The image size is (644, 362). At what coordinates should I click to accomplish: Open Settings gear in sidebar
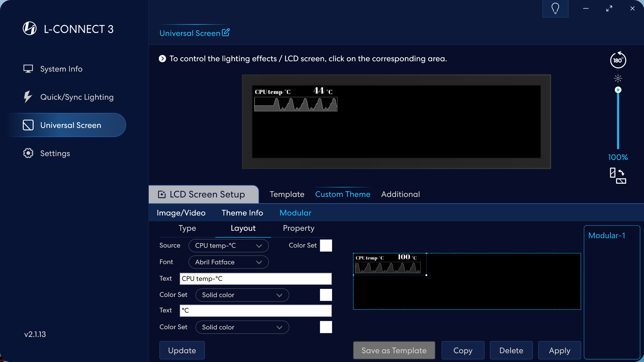click(x=55, y=153)
